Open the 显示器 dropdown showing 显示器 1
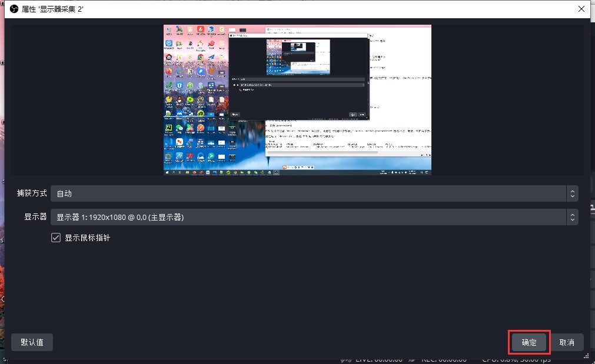The height and width of the screenshot is (364, 595). tap(306, 217)
